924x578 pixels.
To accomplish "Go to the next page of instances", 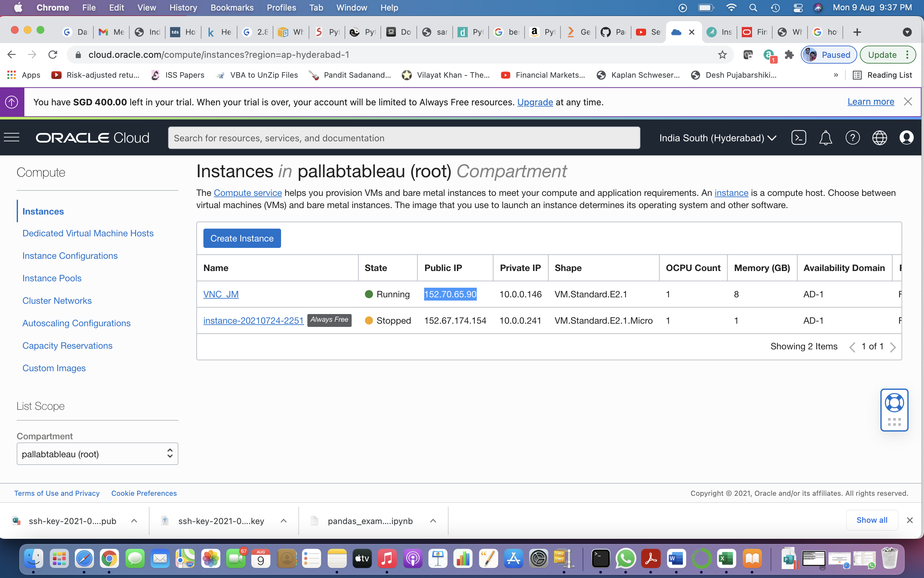I will pyautogui.click(x=893, y=347).
